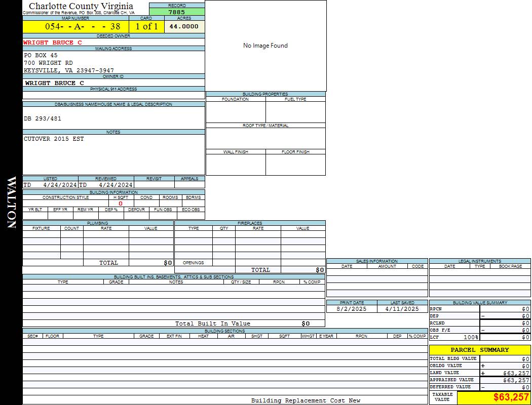
Task: Select the Last Saved date 4/11/2025
Action: [x=402, y=309]
